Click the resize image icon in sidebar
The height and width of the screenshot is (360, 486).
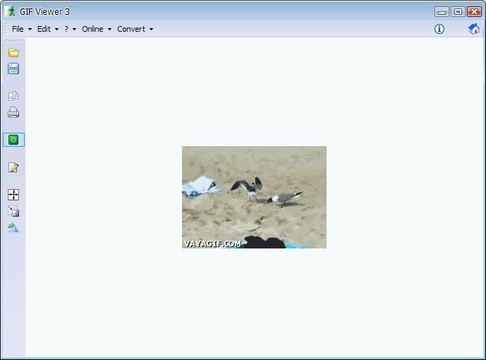[x=14, y=211]
